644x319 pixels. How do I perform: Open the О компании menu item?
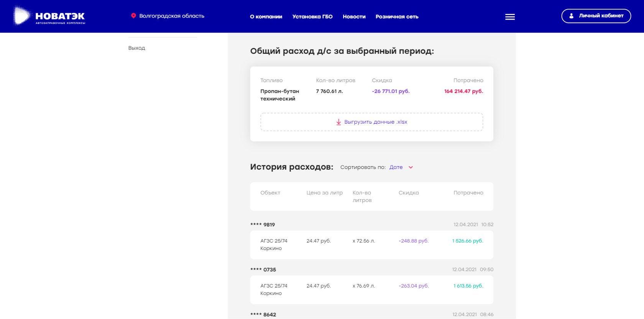coord(266,17)
